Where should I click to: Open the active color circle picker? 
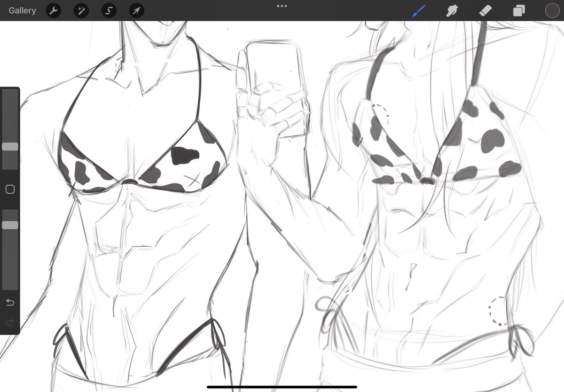pyautogui.click(x=552, y=10)
